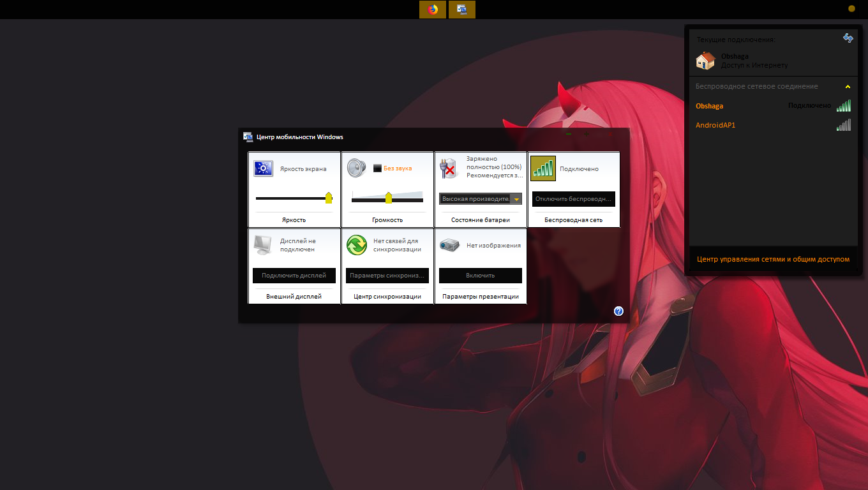Click the wireless signal icon in Mobility Center

[x=543, y=168]
